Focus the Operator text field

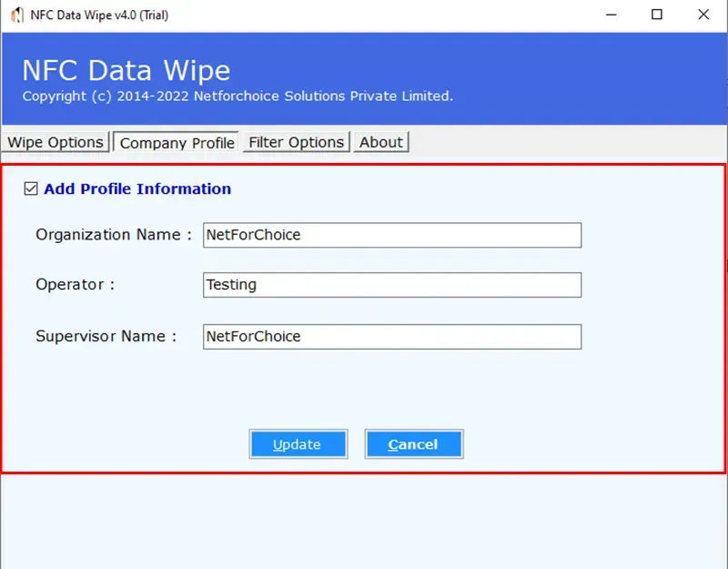click(392, 285)
